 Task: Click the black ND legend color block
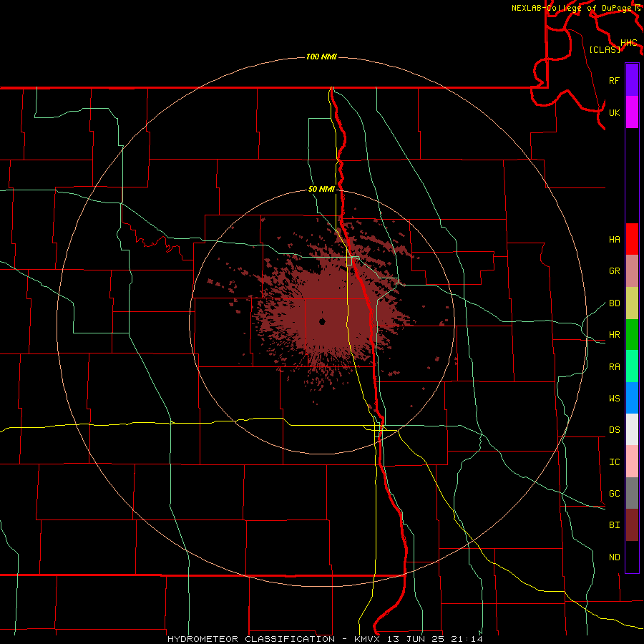click(x=632, y=557)
